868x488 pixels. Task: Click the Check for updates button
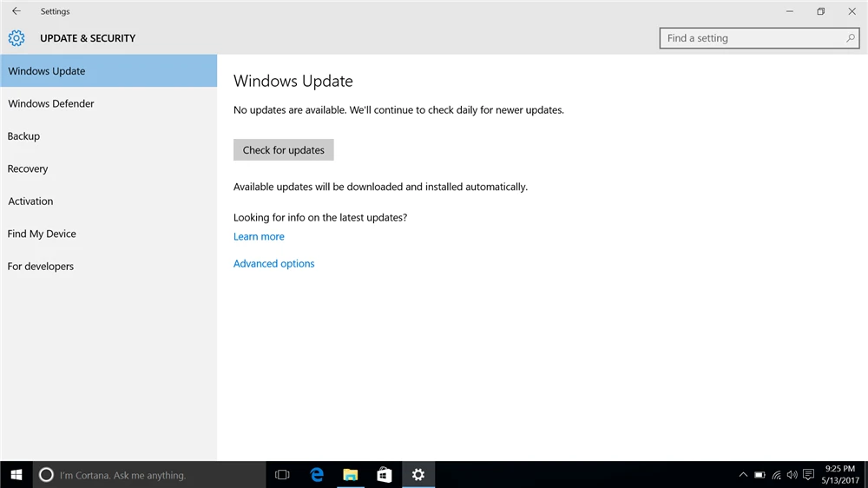(284, 150)
